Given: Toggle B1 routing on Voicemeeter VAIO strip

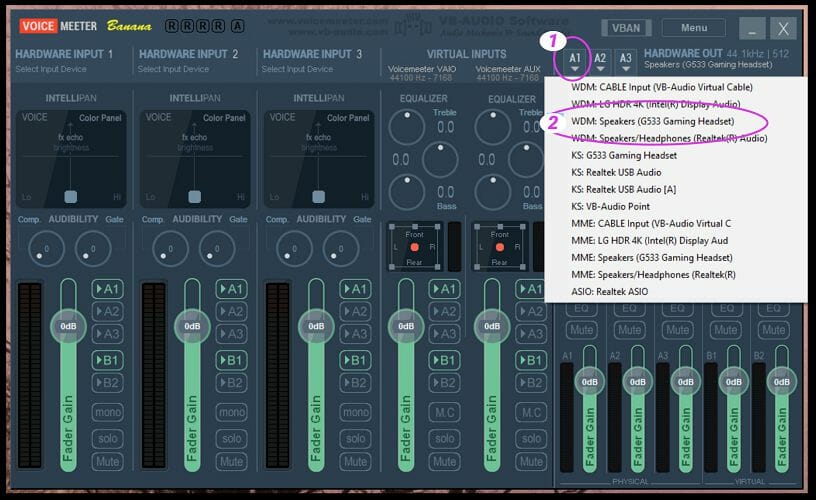Looking at the screenshot, I should click(444, 360).
